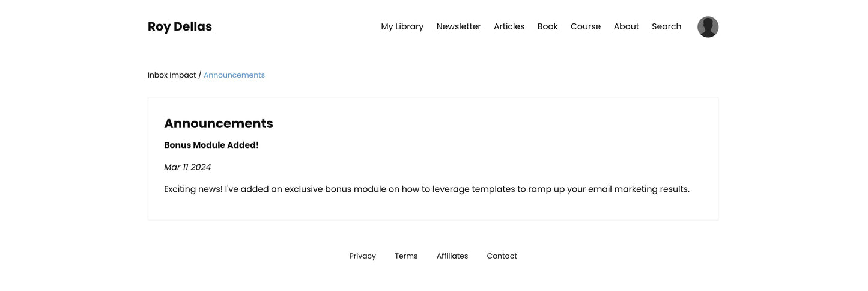View the Terms footer link
The width and height of the screenshot is (868, 291).
(406, 256)
